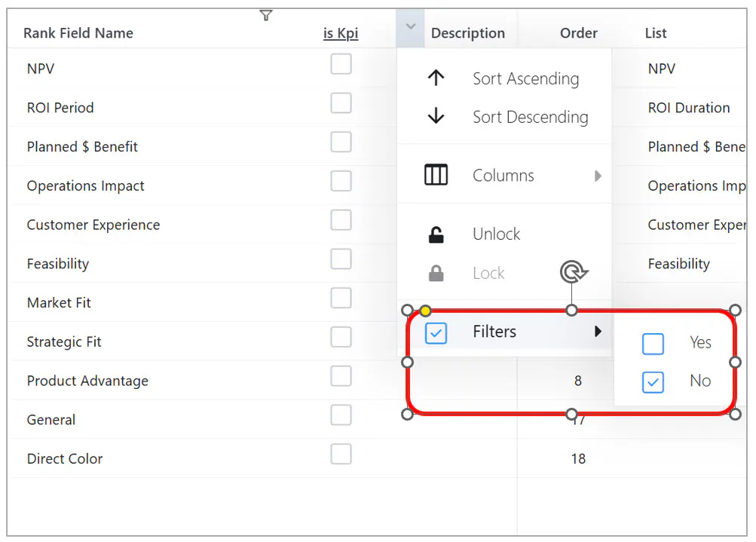756x542 pixels.
Task: Click the Order column header
Action: (579, 32)
